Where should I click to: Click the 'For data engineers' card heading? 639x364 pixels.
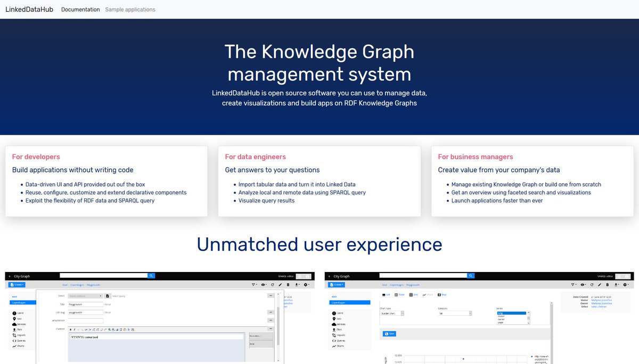(256, 157)
